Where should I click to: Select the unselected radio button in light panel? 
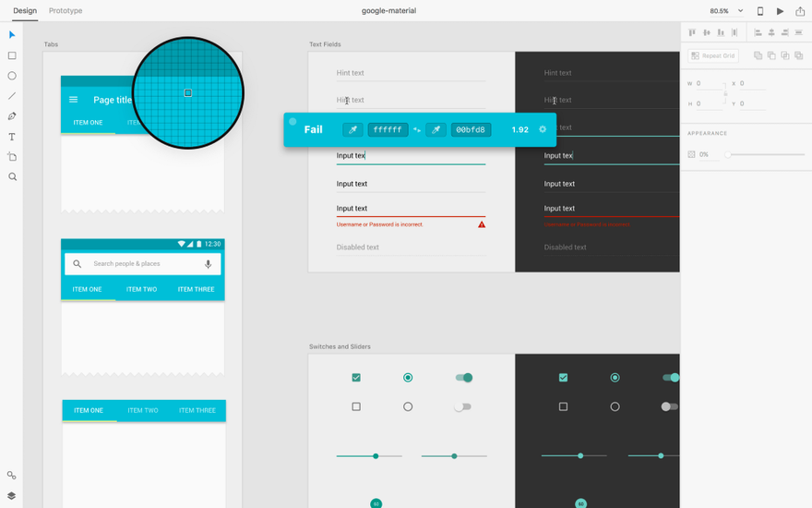coord(408,407)
